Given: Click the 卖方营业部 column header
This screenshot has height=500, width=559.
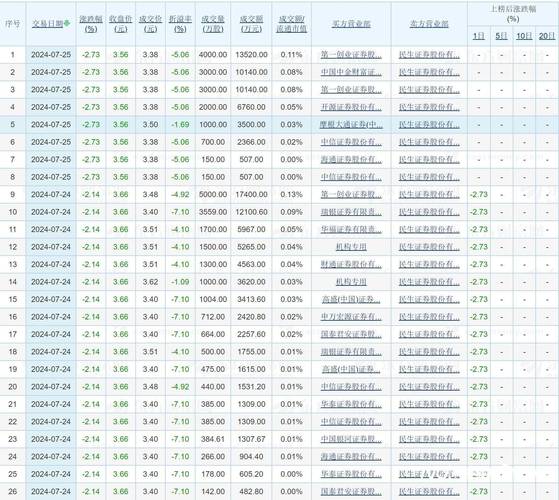Looking at the screenshot, I should tap(429, 24).
